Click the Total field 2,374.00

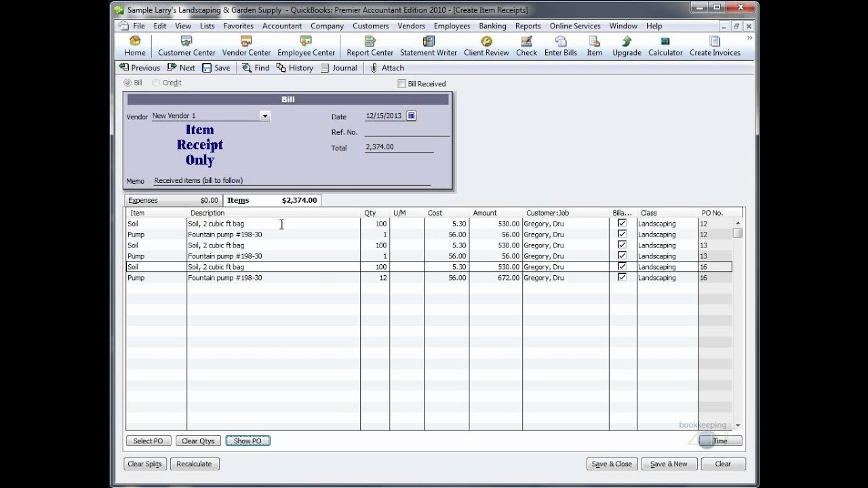click(x=399, y=147)
